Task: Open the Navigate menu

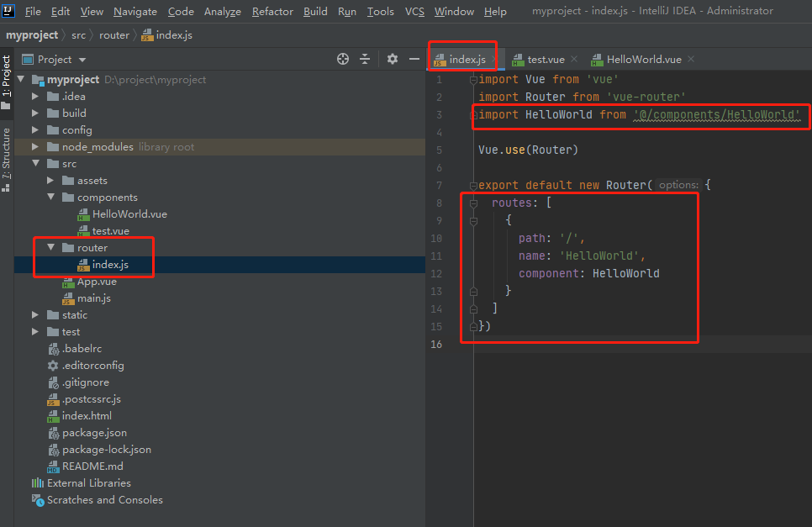Action: [x=135, y=12]
